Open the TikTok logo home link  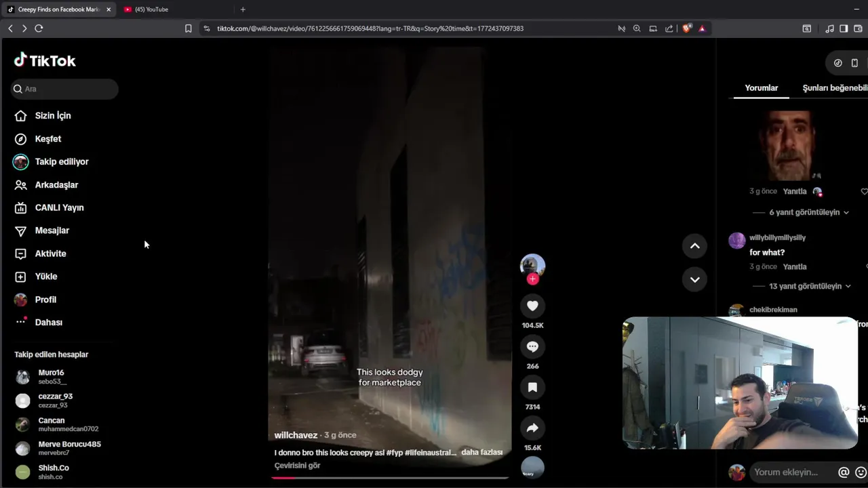(x=45, y=60)
